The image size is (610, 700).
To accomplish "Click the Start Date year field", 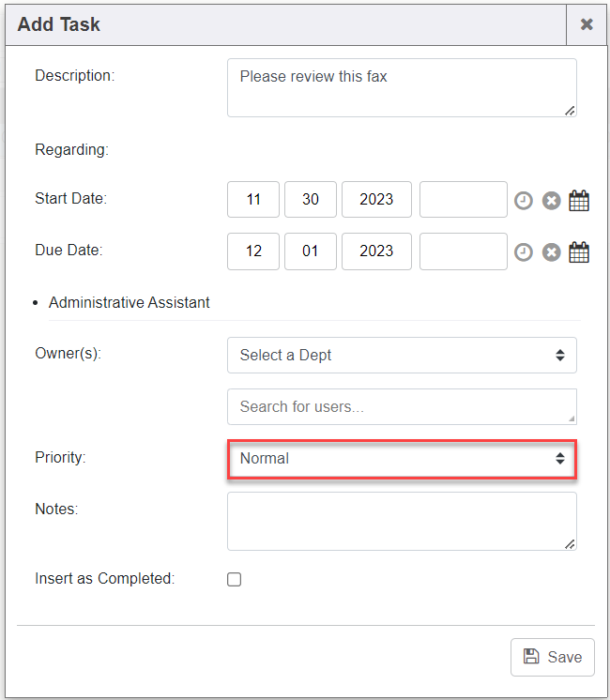I will [x=376, y=200].
